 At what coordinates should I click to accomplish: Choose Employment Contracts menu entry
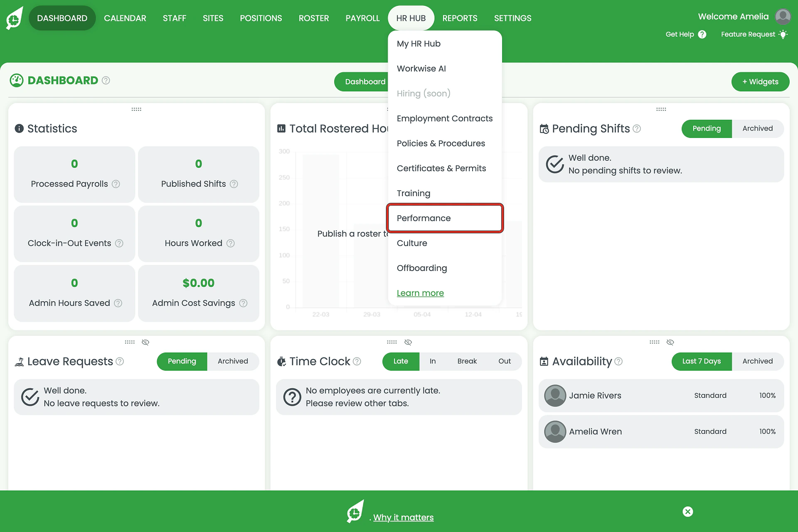[x=445, y=118]
